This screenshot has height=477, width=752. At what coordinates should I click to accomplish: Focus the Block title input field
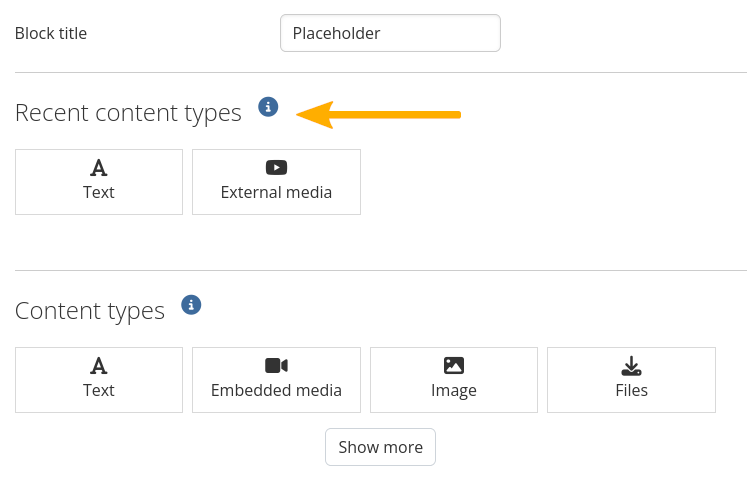point(390,33)
